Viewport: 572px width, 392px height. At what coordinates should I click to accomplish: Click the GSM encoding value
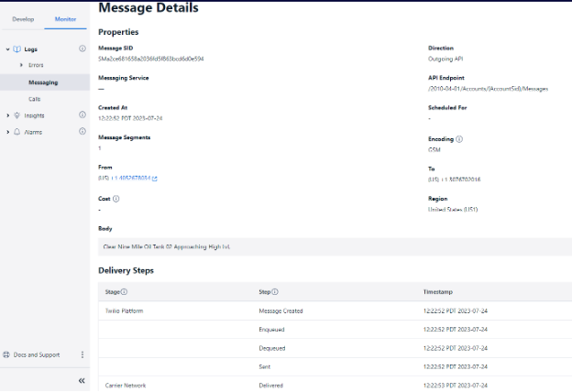(434, 149)
